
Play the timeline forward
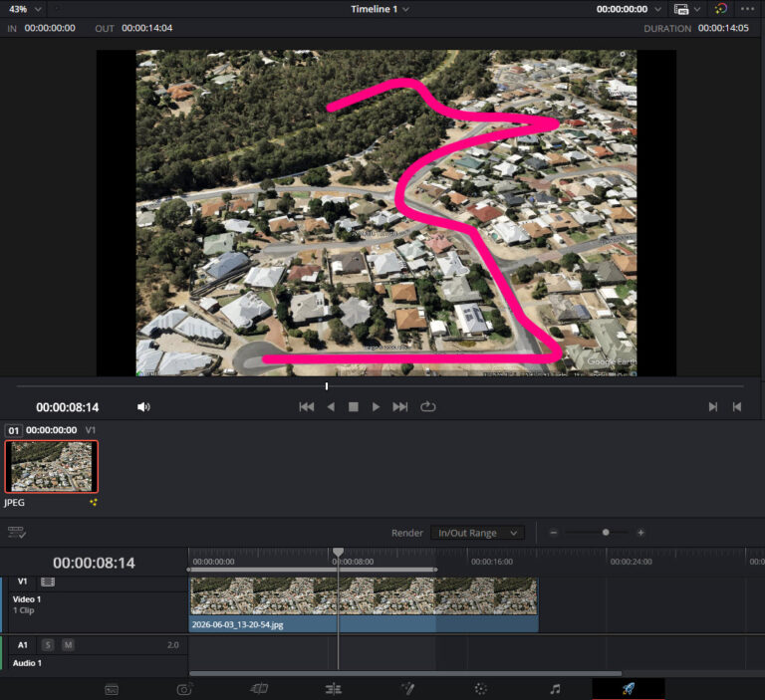(376, 407)
